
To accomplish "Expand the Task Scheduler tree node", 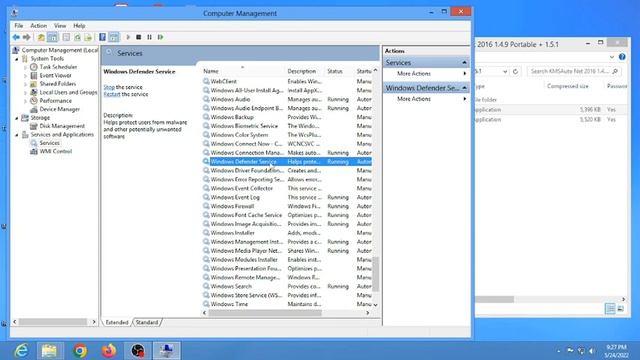I will (x=25, y=67).
